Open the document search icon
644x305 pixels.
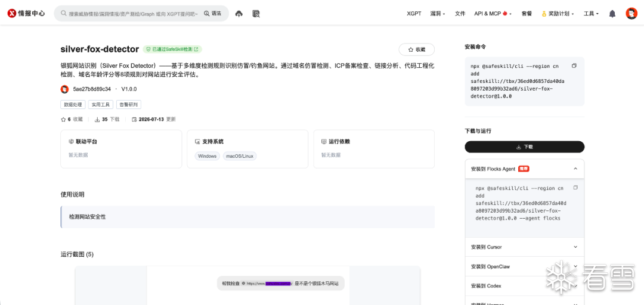tap(256, 14)
